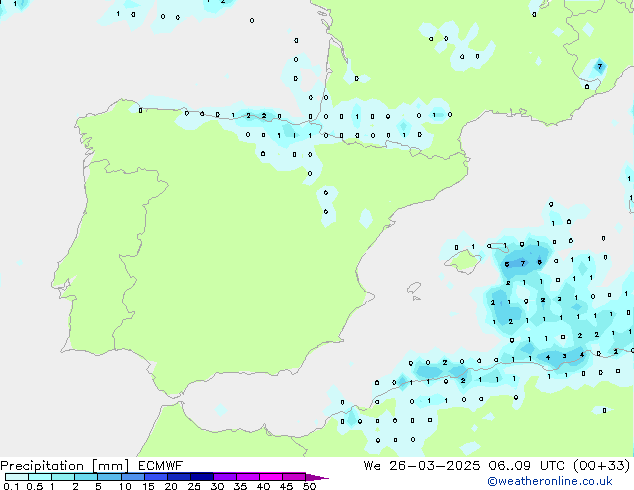Click the '7' value east of Mallorca
The height and width of the screenshot is (490, 634).
[523, 263]
